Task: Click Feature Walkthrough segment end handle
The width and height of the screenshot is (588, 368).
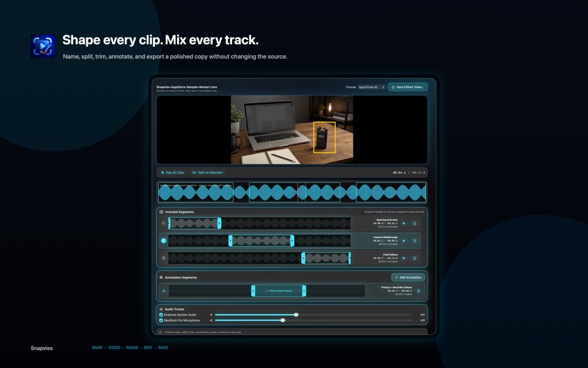Action: [292, 240]
